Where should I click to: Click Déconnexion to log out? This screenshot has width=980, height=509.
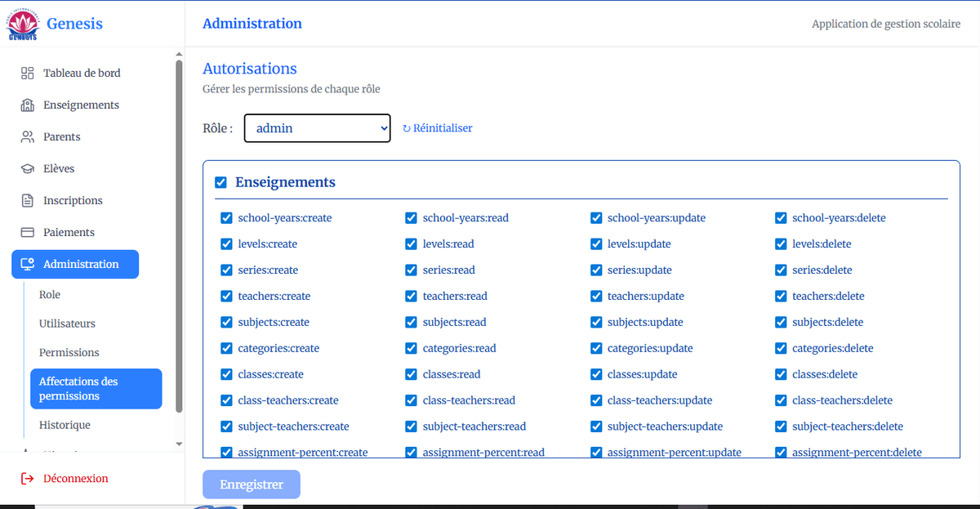(76, 478)
